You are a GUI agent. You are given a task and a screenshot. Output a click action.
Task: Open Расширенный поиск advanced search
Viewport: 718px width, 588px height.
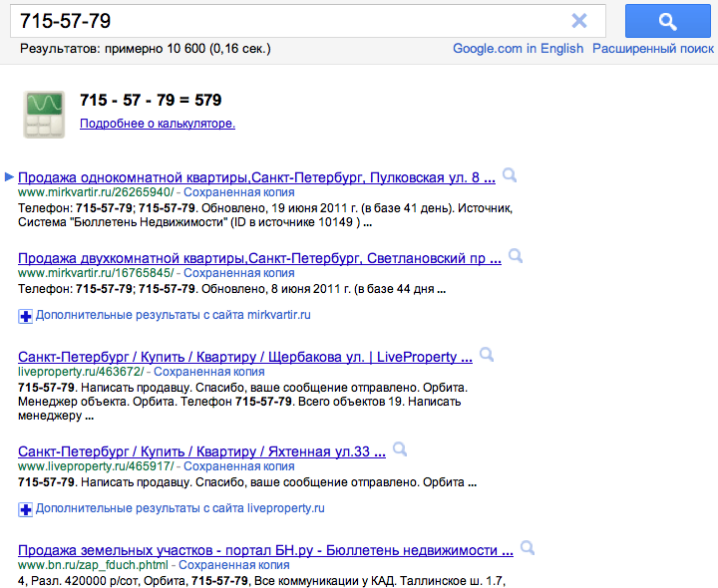point(653,49)
